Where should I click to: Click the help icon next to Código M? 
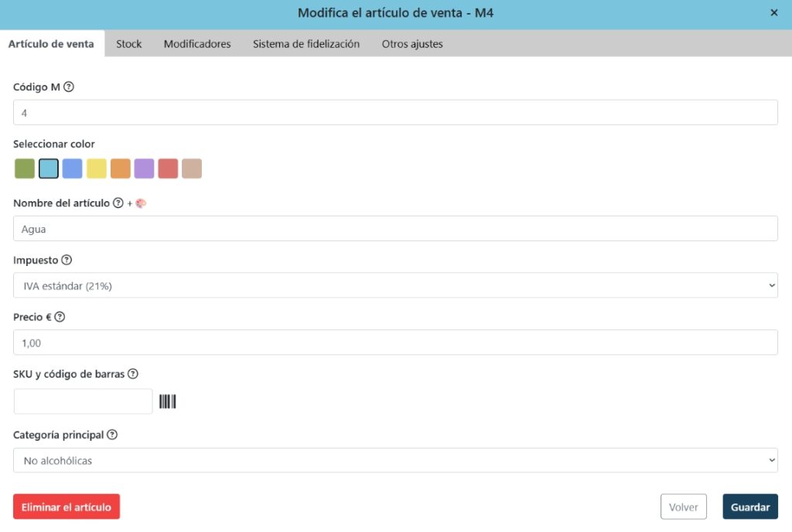click(x=69, y=87)
